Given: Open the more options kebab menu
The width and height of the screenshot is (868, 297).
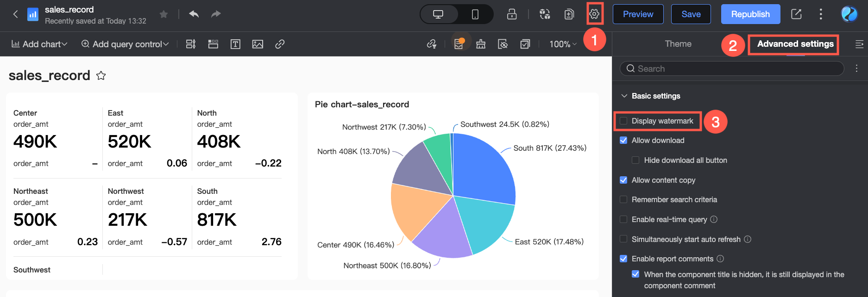Looking at the screenshot, I should [821, 14].
